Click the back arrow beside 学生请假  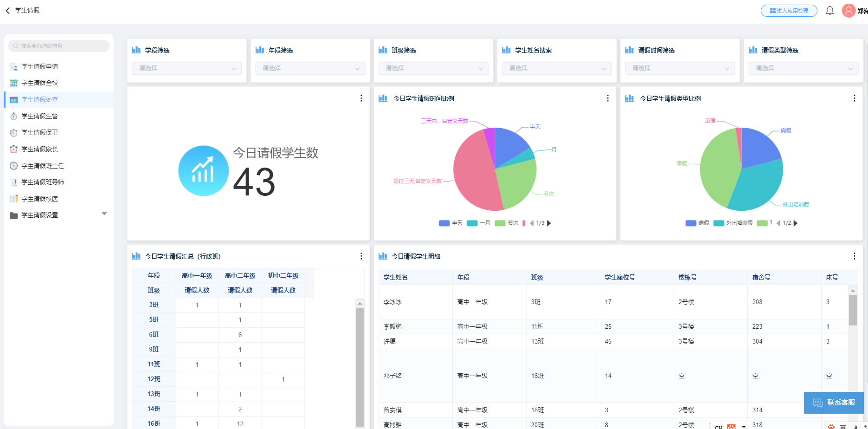point(7,10)
